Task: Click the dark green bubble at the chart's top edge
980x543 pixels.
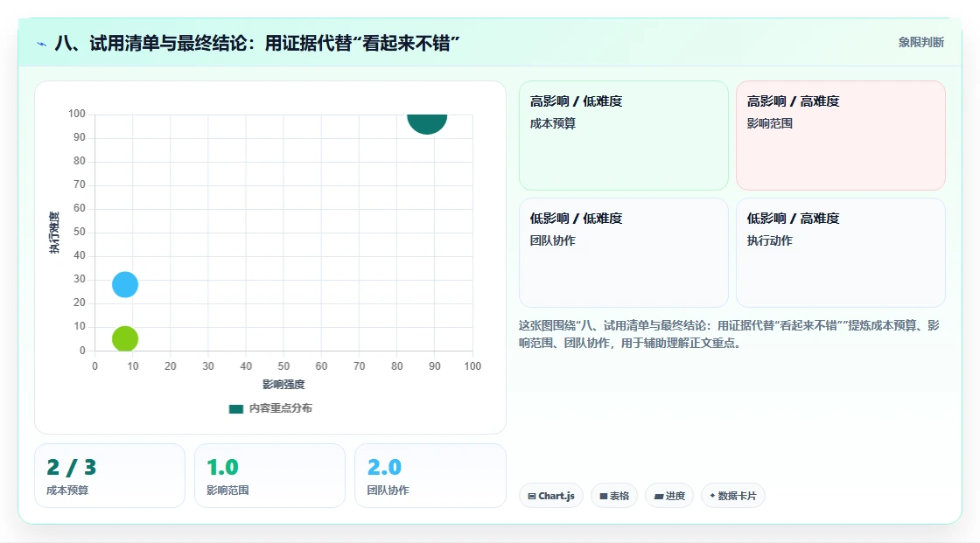Action: 427,123
